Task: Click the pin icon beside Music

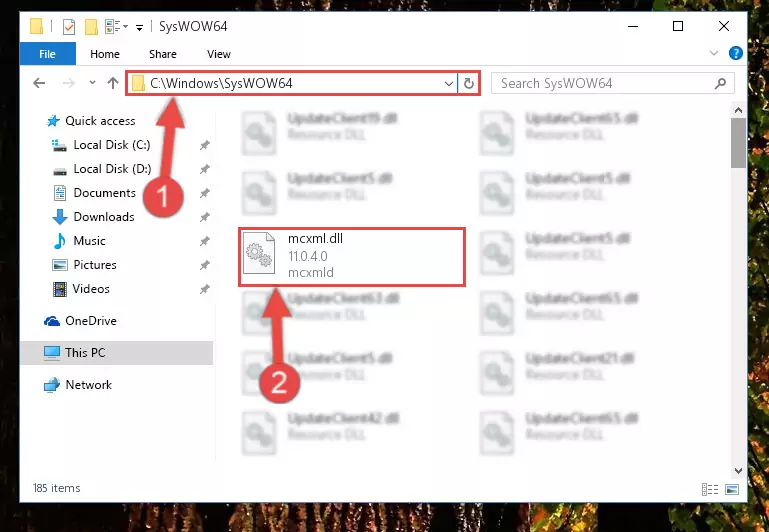Action: 205,241
